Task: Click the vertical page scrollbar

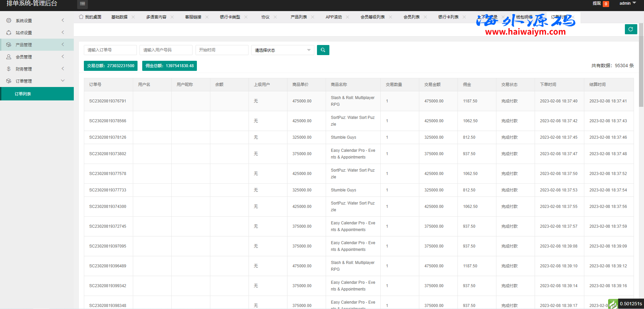Action: tap(641, 67)
